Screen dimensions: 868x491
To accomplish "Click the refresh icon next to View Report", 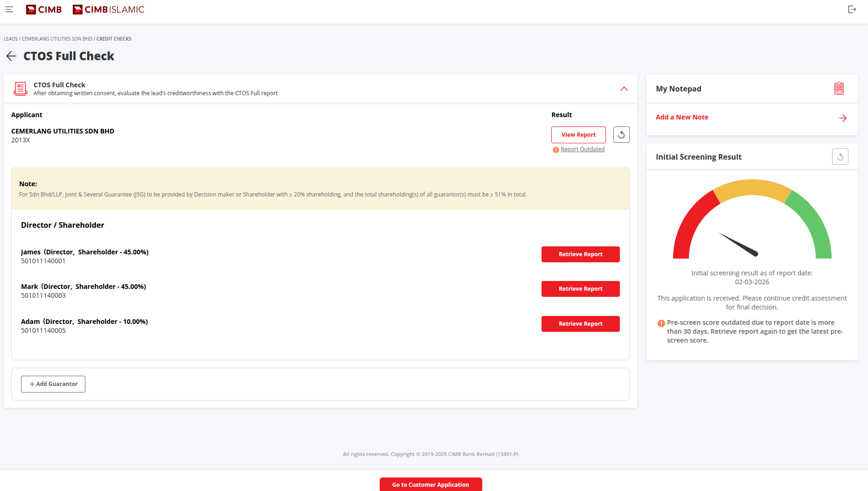I will tap(621, 135).
